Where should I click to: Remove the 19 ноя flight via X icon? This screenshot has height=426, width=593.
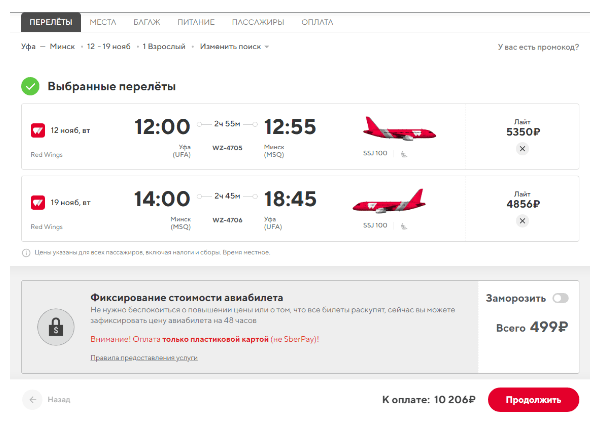pos(522,221)
